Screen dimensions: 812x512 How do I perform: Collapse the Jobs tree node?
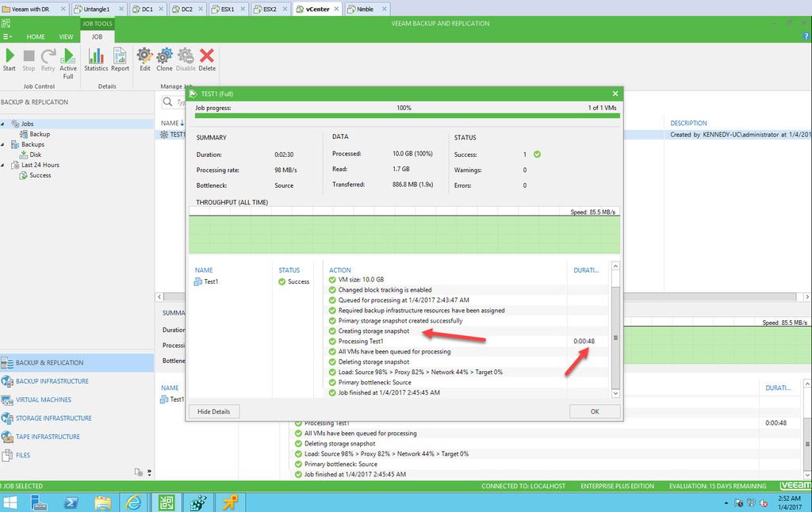pyautogui.click(x=2, y=124)
